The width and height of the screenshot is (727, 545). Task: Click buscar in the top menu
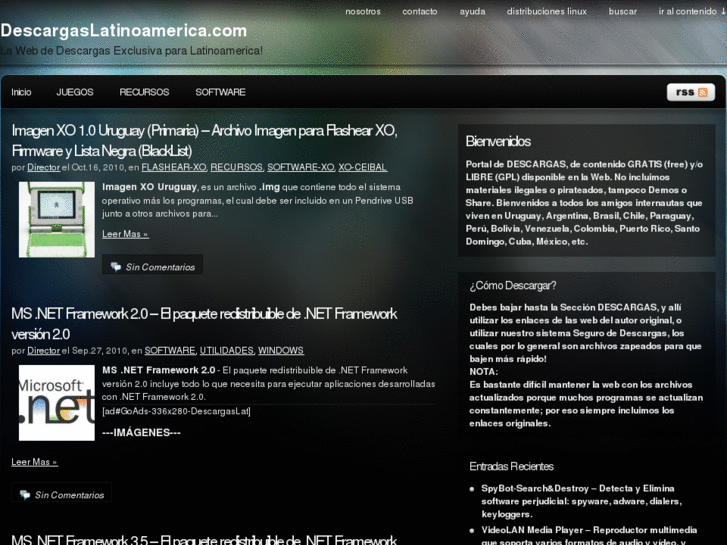(623, 12)
